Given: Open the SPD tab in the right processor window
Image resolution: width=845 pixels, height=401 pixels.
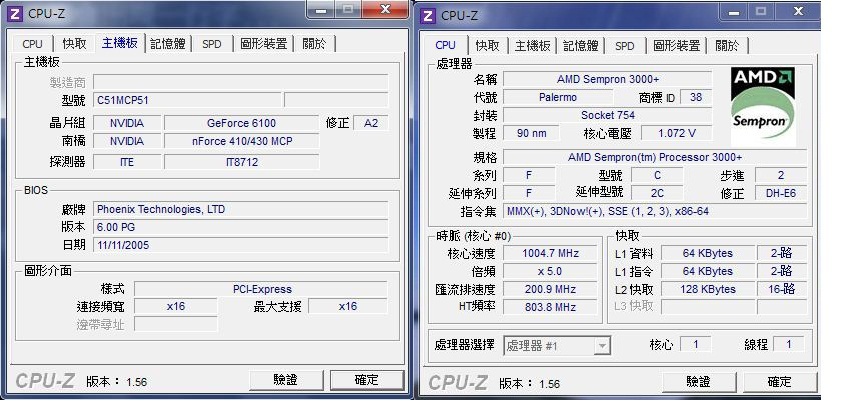Looking at the screenshot, I should pos(624,46).
